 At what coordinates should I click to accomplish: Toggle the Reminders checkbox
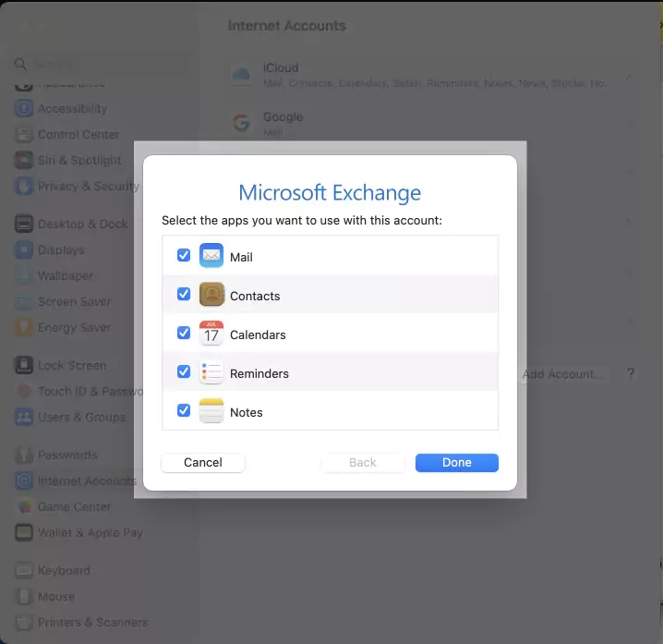[x=184, y=371]
